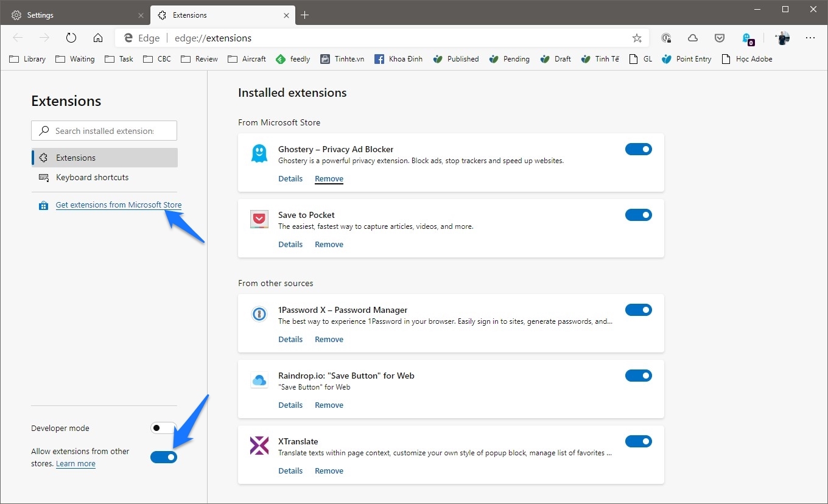Disable the Ghostery extension toggle
This screenshot has height=504, width=828.
pos(639,149)
